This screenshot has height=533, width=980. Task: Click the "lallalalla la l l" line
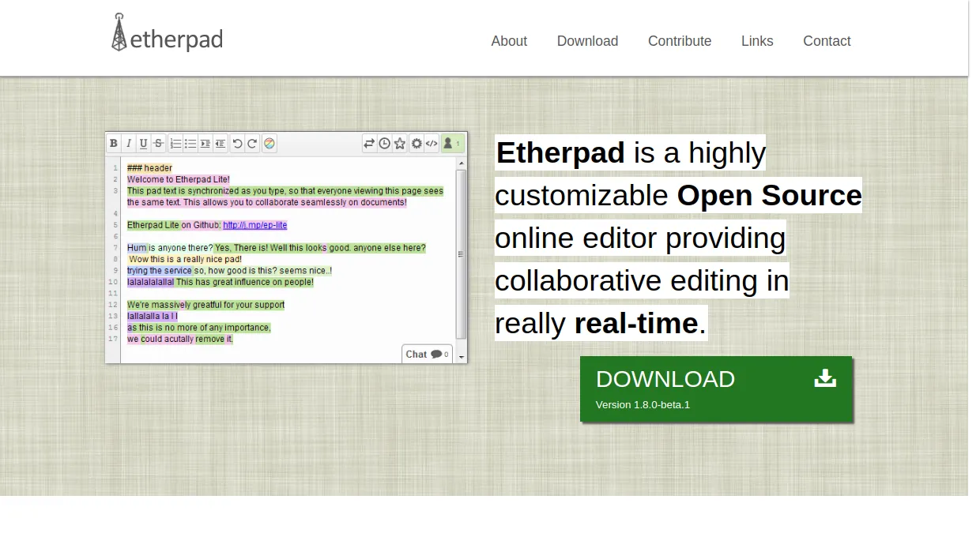[153, 316]
